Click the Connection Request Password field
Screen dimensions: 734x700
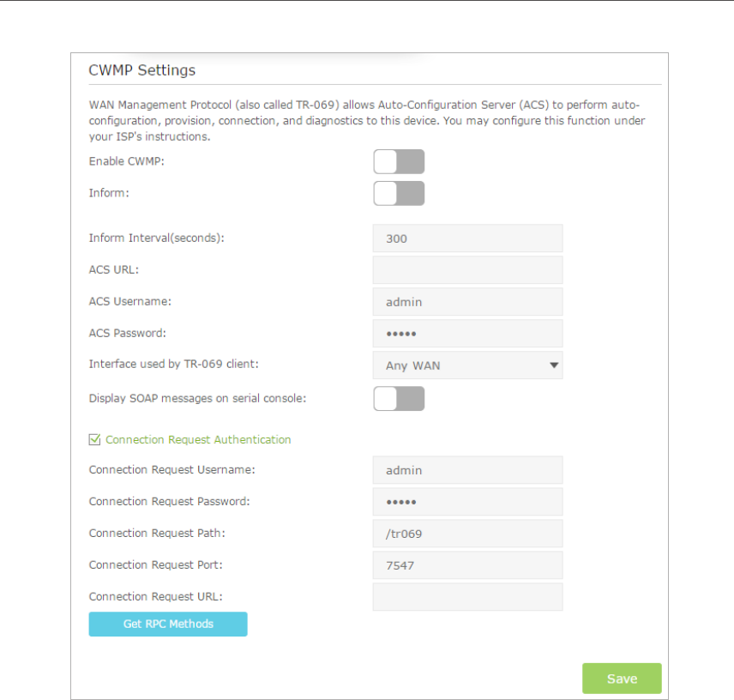coord(467,502)
